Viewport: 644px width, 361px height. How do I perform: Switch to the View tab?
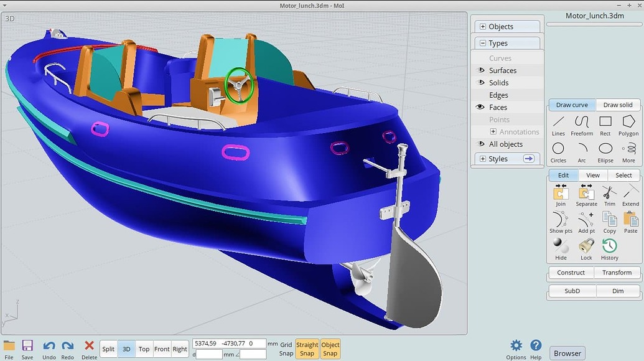point(592,175)
